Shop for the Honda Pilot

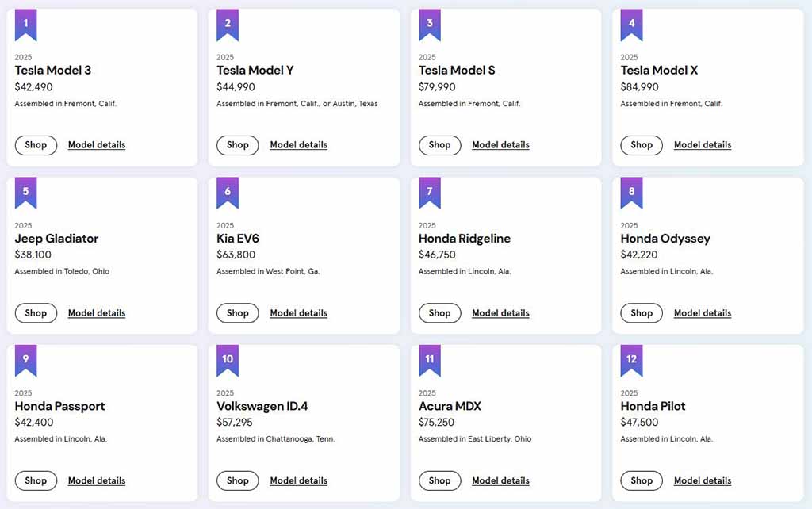tap(642, 480)
